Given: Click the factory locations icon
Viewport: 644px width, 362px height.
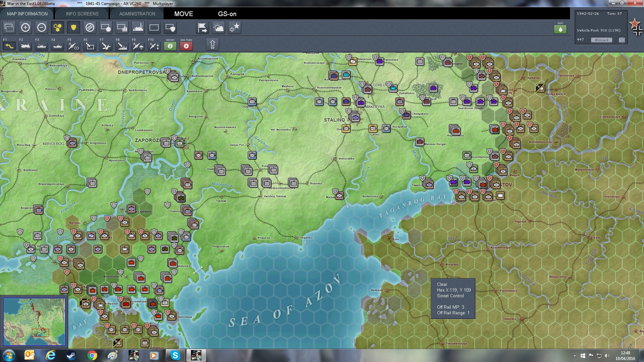Looking at the screenshot, I should [138, 28].
